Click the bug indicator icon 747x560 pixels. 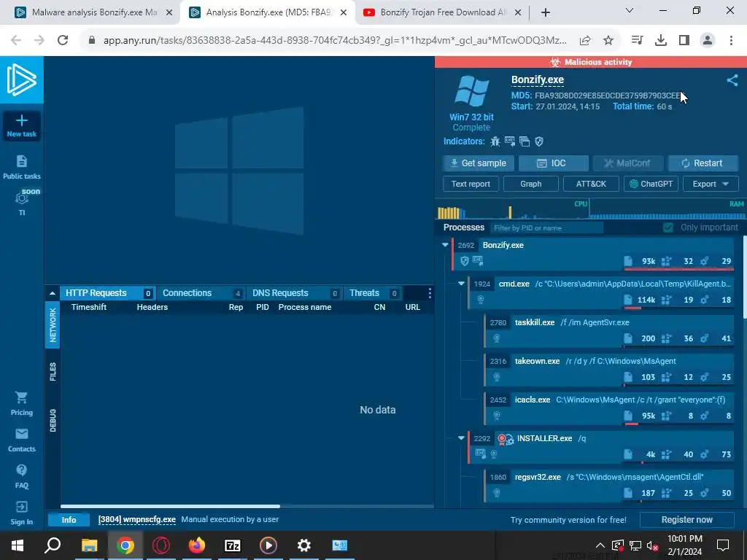click(495, 141)
